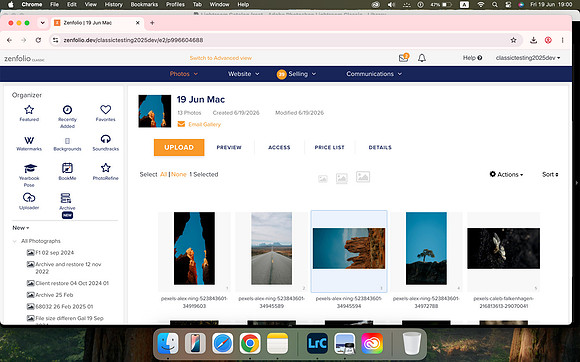Switch to the Preview tab
Image resolution: width=580 pixels, height=362 pixels.
click(229, 147)
